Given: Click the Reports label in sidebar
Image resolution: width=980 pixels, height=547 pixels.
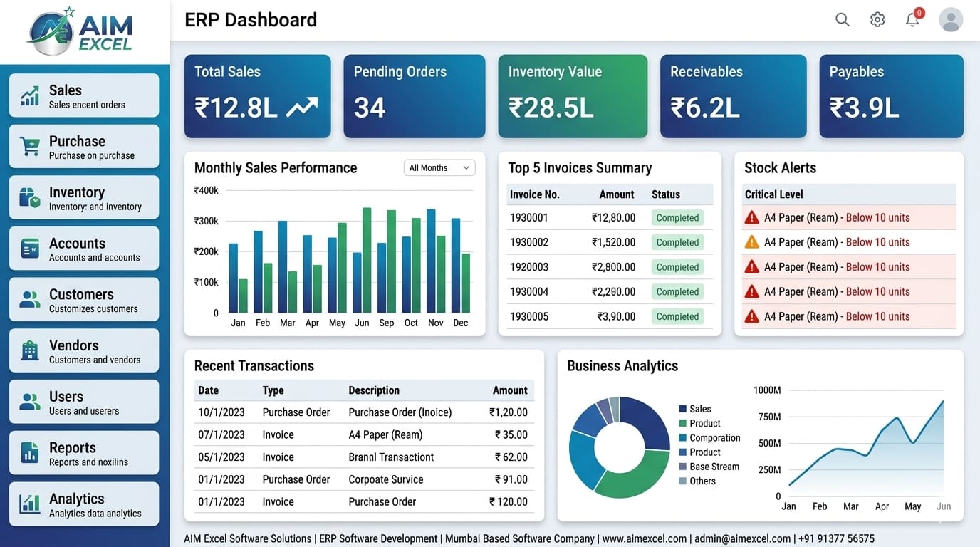Looking at the screenshot, I should coord(73,447).
